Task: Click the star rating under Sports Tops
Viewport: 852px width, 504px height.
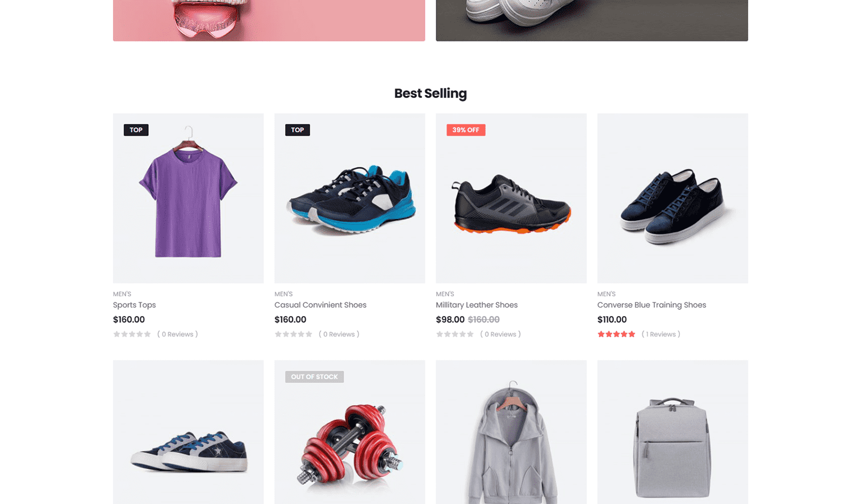Action: [132, 334]
